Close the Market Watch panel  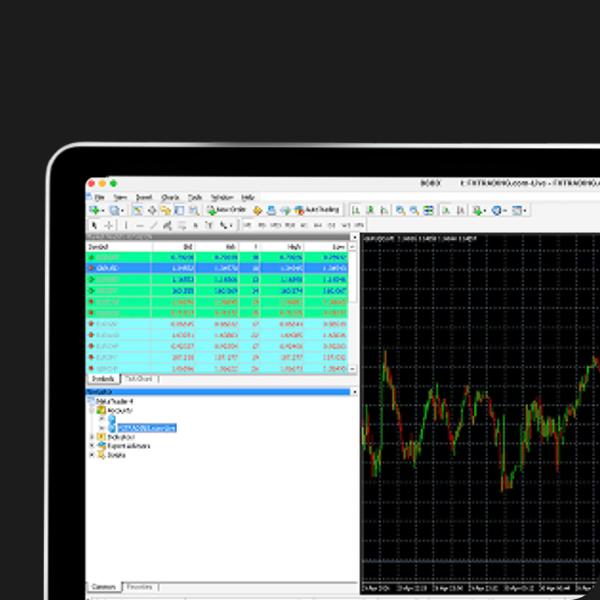[x=354, y=237]
